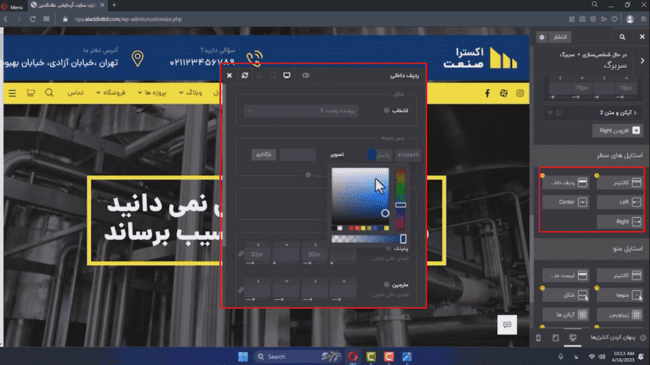Open menu style Container option
The height and width of the screenshot is (365, 650).
619,275
